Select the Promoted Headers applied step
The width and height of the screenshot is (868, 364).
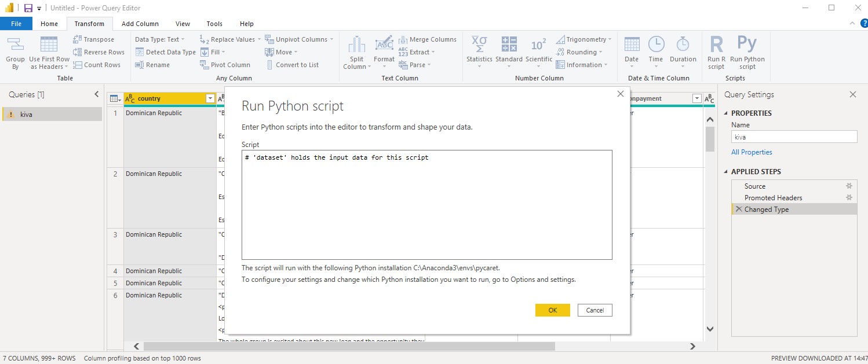tap(774, 197)
